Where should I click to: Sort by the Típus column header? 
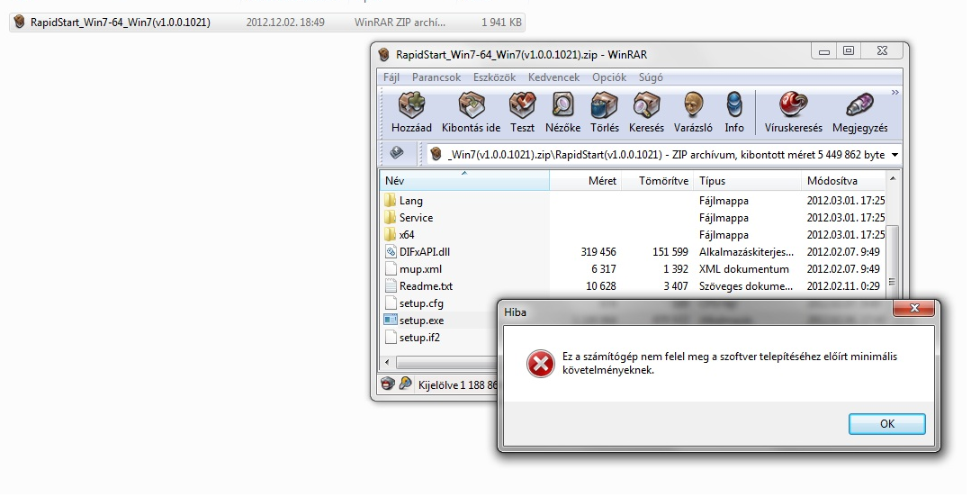click(x=747, y=181)
